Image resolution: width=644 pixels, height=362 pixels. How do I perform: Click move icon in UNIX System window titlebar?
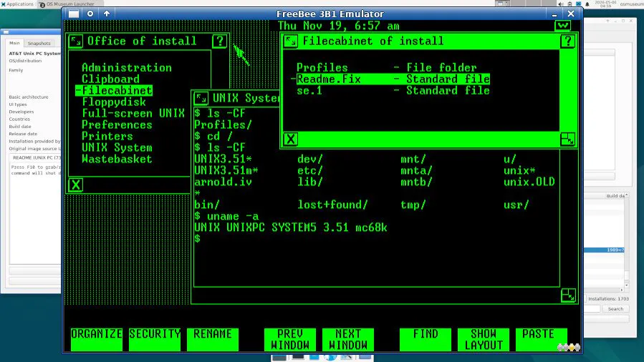201,99
